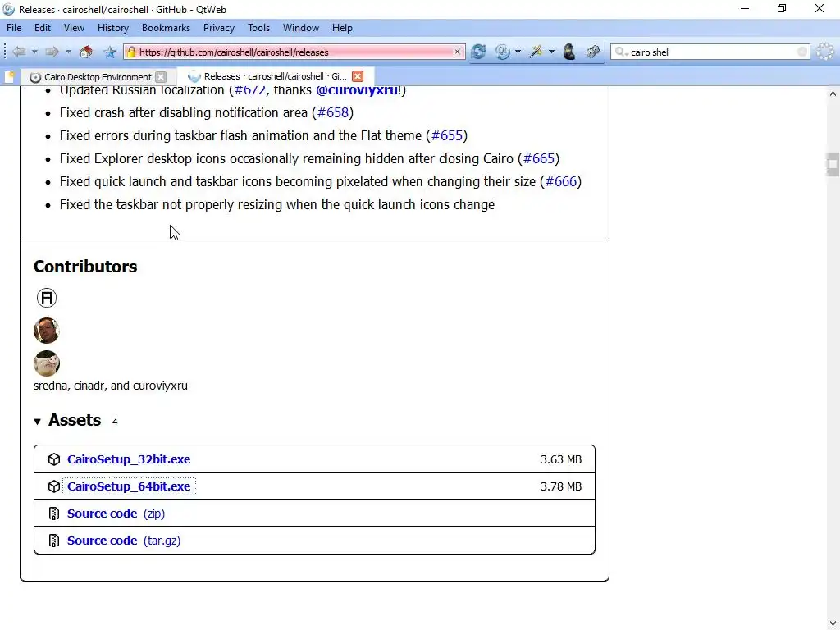Open the @curoviyxru profile link
The width and height of the screenshot is (840, 630).
(x=357, y=90)
